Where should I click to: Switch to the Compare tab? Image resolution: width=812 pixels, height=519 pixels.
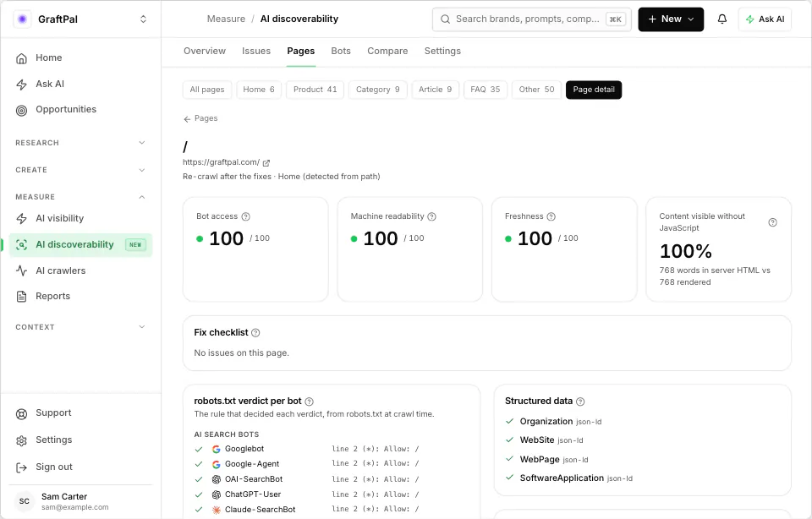[x=387, y=51]
